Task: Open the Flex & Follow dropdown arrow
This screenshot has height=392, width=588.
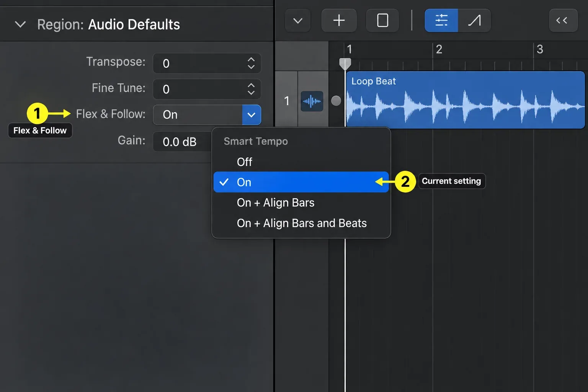Action: click(252, 115)
